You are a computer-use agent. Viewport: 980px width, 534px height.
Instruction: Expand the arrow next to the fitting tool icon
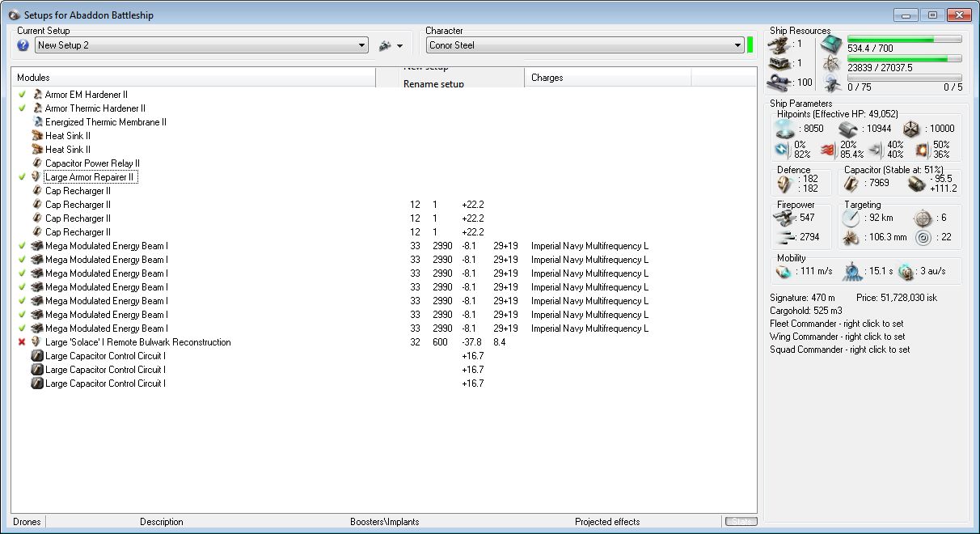pos(400,46)
